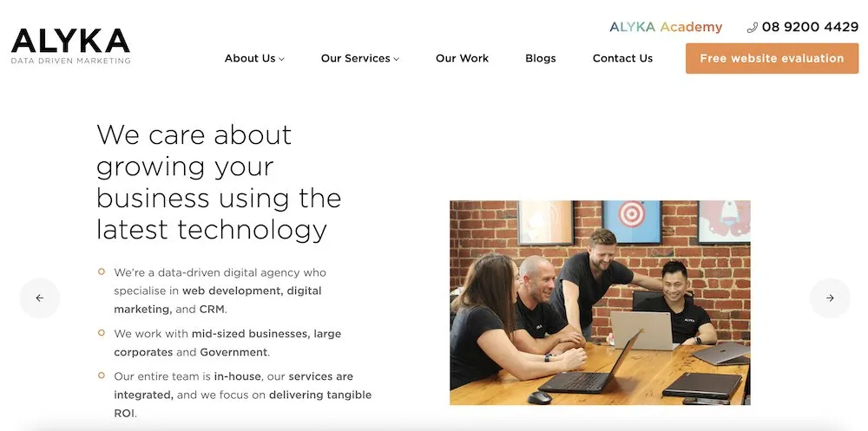
Task: Click the third orange bullet circle
Action: (x=102, y=375)
